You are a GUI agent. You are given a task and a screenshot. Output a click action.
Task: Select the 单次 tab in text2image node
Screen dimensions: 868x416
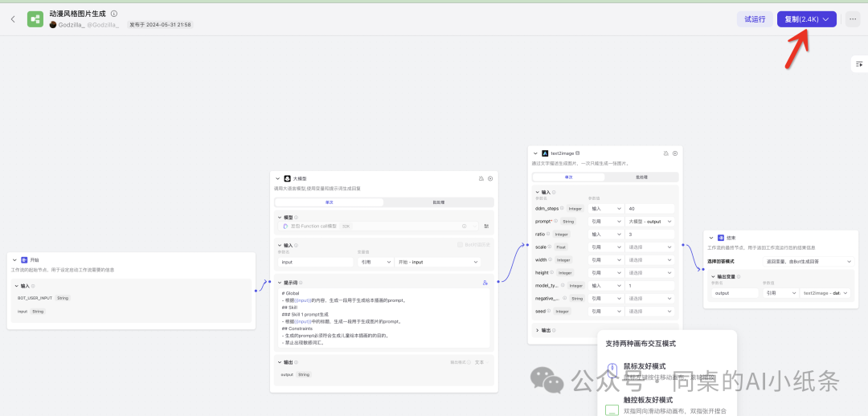pos(568,177)
